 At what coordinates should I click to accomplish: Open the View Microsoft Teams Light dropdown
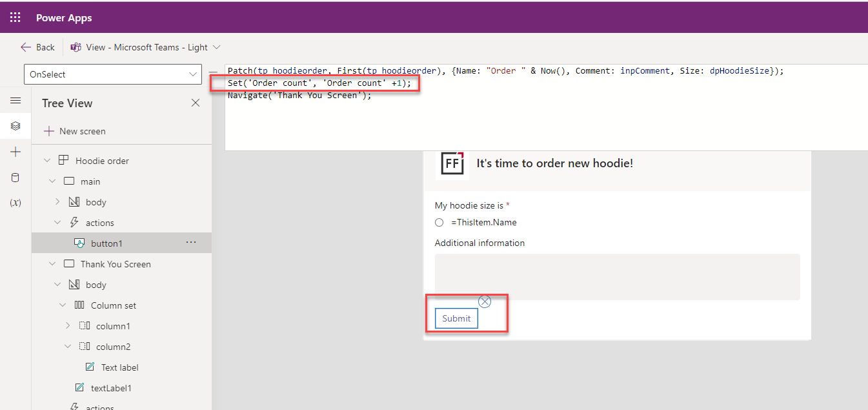[x=146, y=47]
